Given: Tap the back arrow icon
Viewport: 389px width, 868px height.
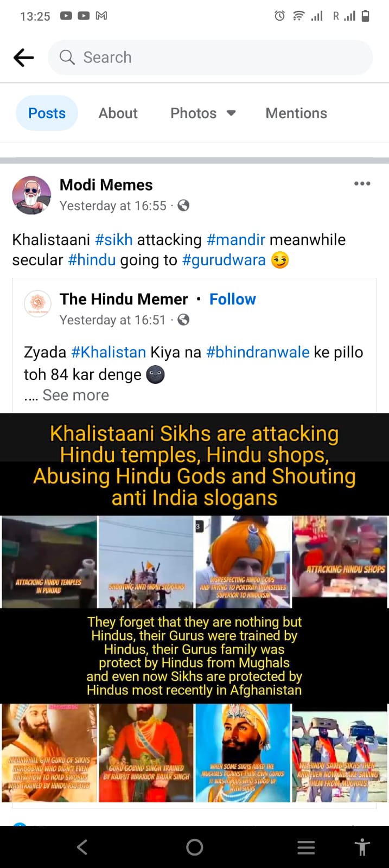Looking at the screenshot, I should tap(24, 58).
